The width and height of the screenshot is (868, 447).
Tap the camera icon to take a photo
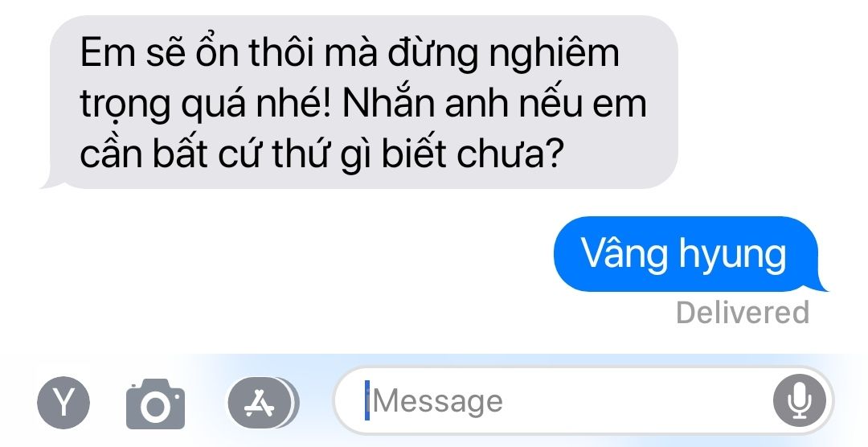(156, 404)
